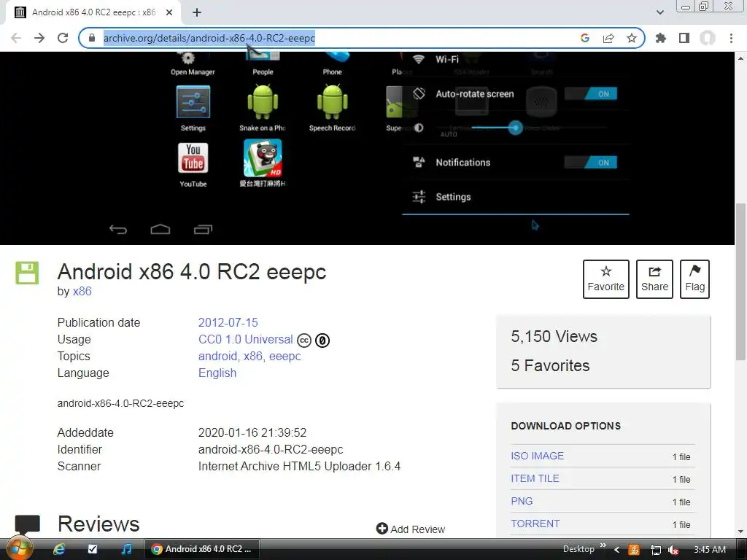Click the 5 Favorites text
This screenshot has height=560, width=747.
click(550, 365)
